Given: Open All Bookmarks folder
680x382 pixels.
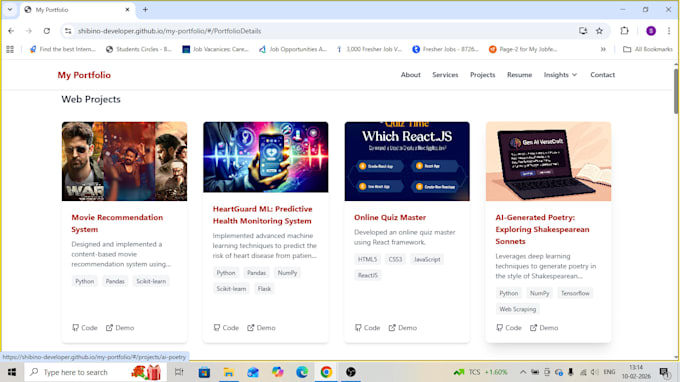Looking at the screenshot, I should click(647, 49).
